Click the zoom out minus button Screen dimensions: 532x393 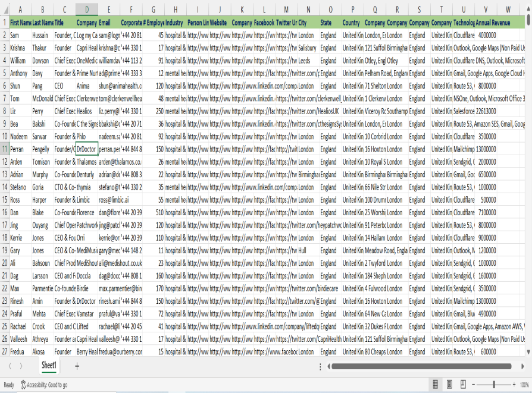click(474, 385)
